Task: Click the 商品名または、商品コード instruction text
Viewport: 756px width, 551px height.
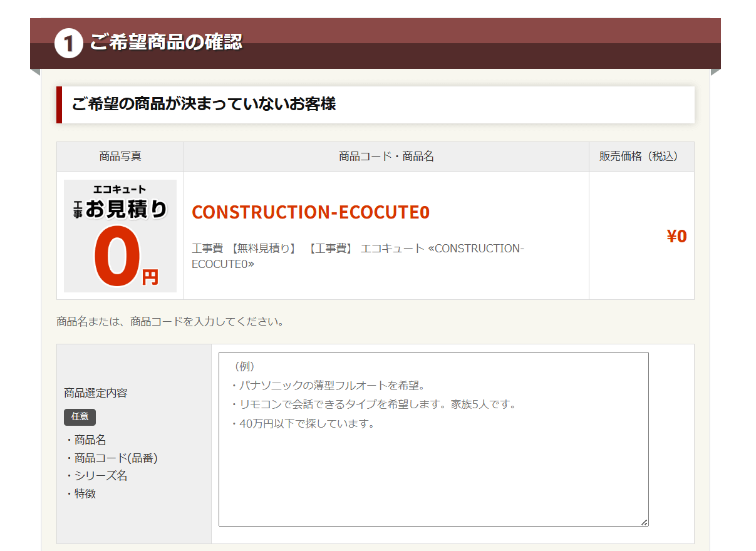Action: click(170, 322)
